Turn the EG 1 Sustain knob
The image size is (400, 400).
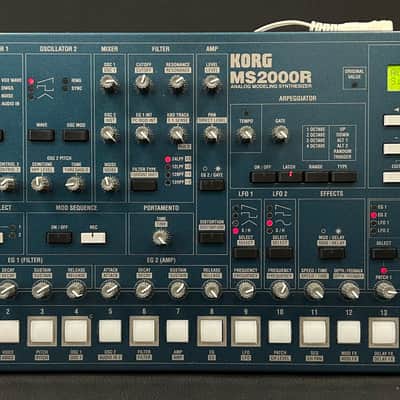click(x=42, y=290)
